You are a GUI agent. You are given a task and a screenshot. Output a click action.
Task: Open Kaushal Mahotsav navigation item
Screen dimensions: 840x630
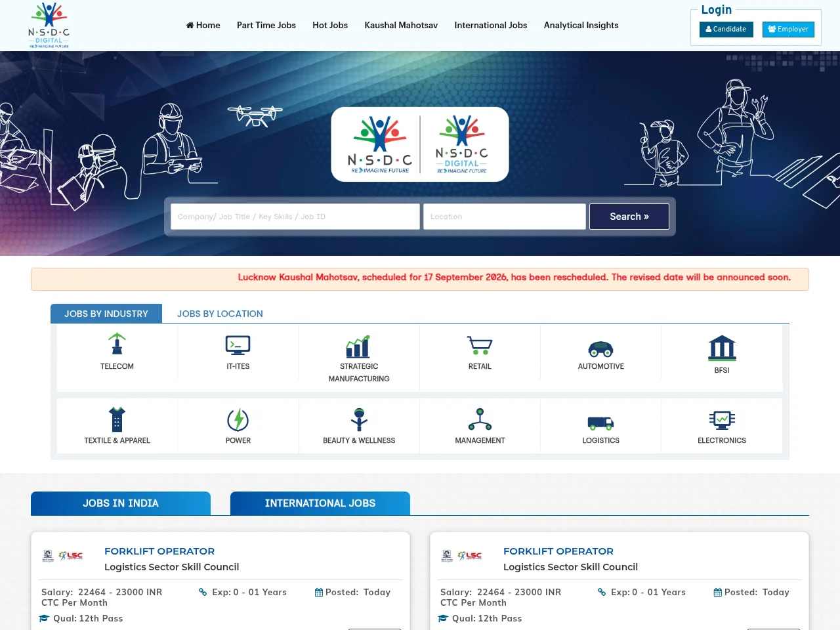coord(401,25)
